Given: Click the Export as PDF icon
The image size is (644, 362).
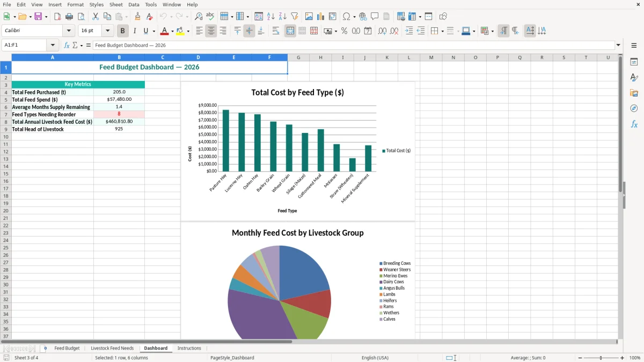Looking at the screenshot, I should tap(57, 17).
